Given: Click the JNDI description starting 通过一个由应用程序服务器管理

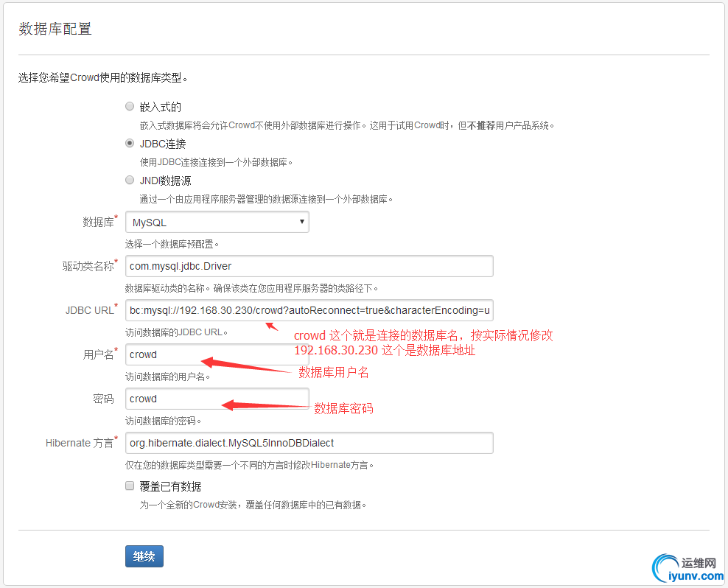Looking at the screenshot, I should (267, 199).
